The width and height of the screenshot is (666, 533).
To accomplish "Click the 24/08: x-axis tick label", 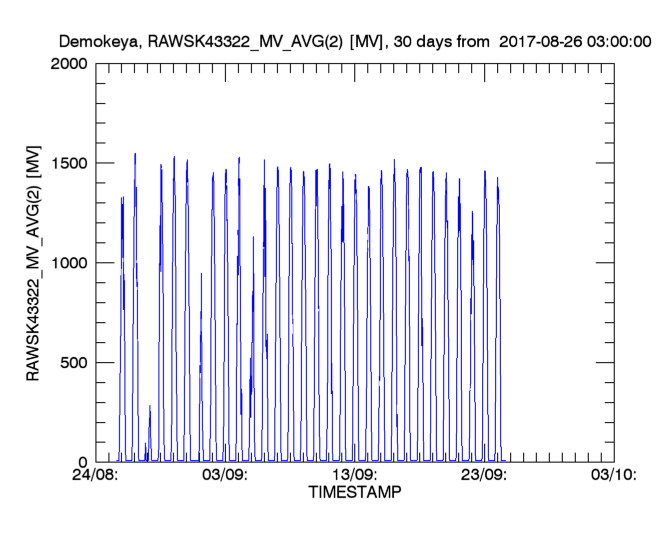I will tap(95, 476).
